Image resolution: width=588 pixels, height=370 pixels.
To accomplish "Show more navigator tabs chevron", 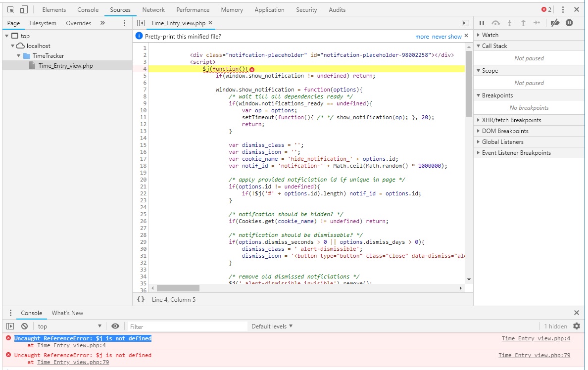I will [x=102, y=23].
